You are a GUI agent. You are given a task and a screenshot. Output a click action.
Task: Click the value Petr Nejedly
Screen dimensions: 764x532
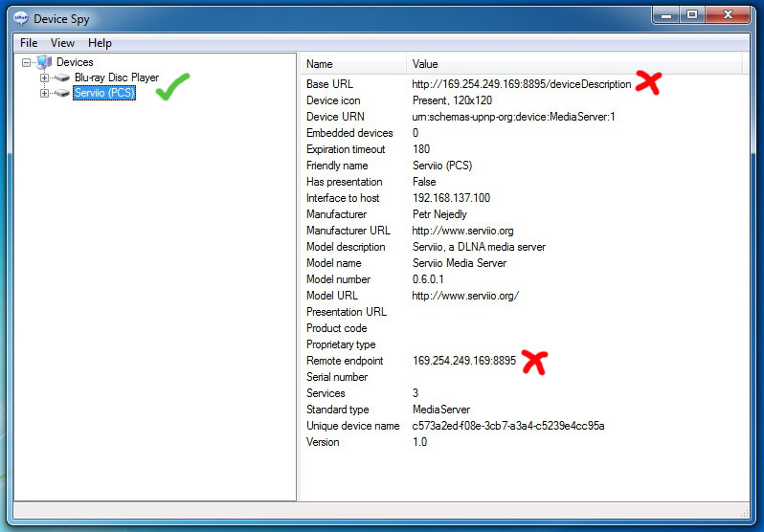[x=439, y=214]
